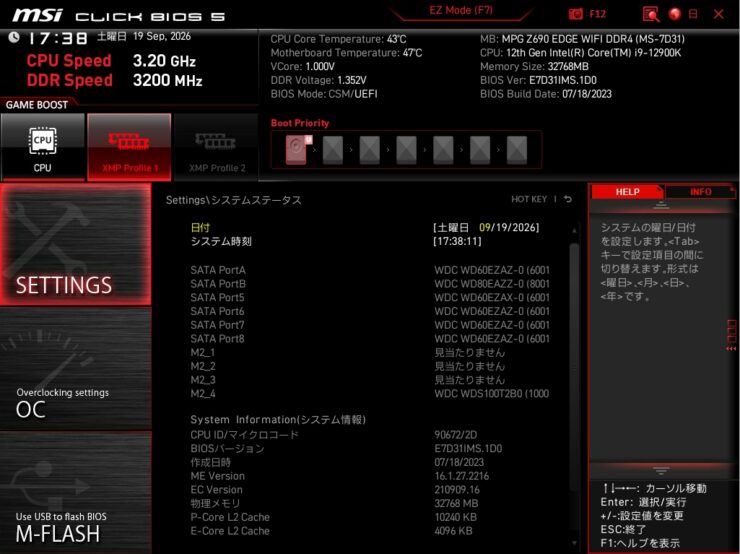Select the SATA PortB entry

click(370, 284)
